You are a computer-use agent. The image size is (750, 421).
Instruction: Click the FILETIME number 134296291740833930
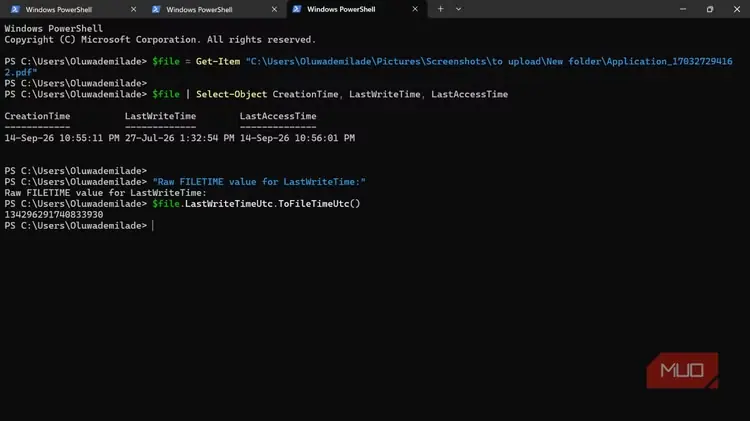tap(54, 214)
